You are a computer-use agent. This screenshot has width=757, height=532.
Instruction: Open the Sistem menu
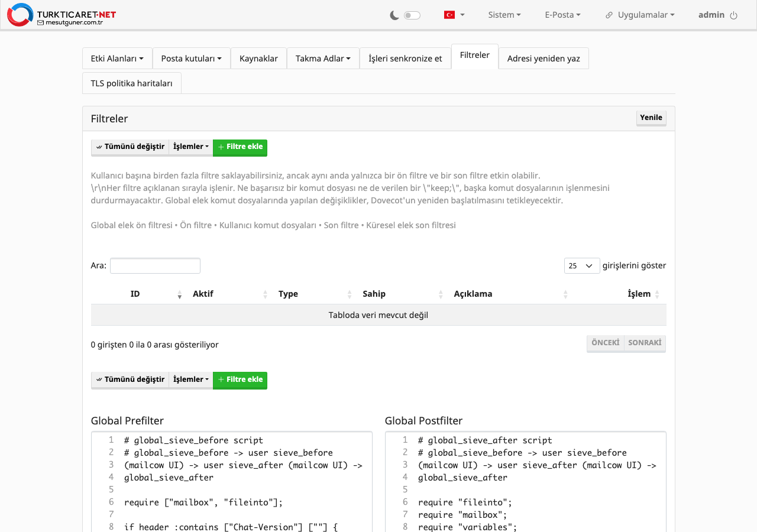(x=504, y=15)
